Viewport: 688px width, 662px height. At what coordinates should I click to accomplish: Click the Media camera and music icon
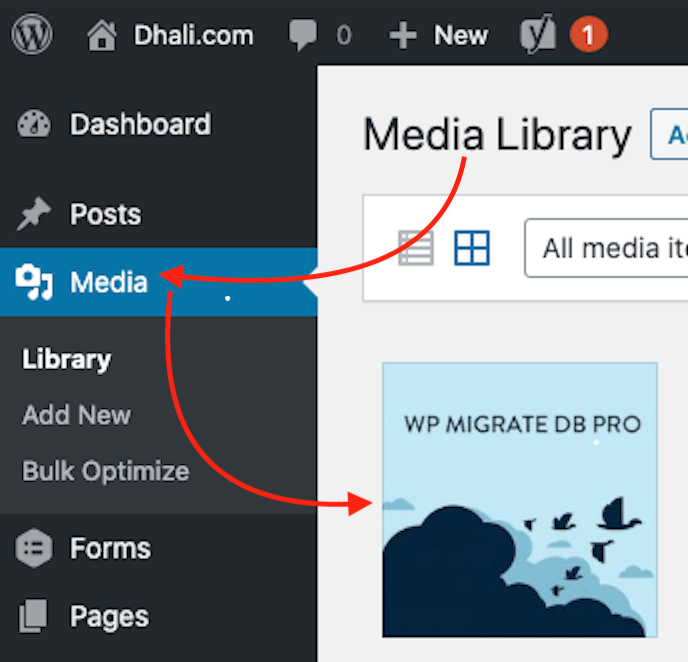coord(34,283)
